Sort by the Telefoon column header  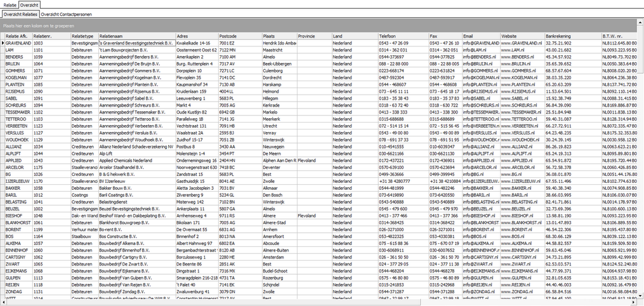tap(404, 36)
